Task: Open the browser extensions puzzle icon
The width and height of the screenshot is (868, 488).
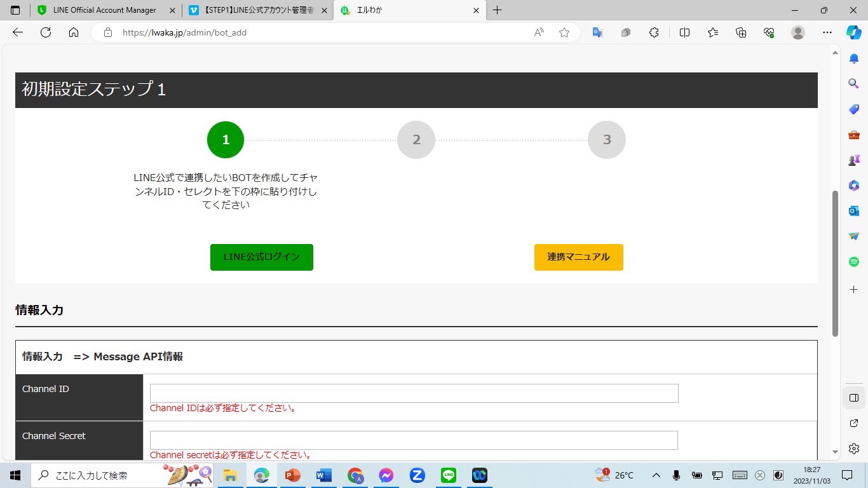Action: click(x=654, y=32)
